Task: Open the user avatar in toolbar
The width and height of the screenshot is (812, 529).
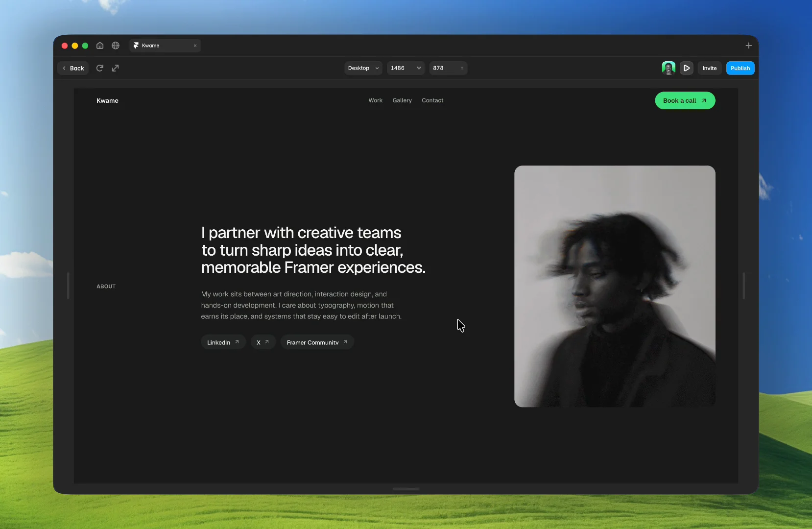Action: coord(669,68)
